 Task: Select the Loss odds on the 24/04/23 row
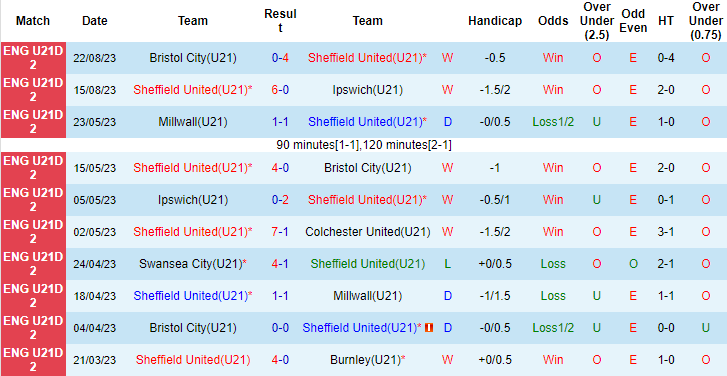click(553, 264)
